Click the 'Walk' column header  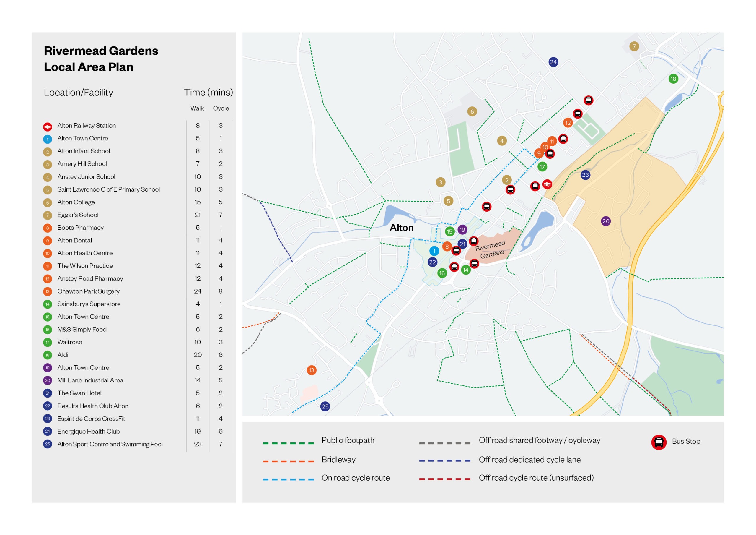197,108
